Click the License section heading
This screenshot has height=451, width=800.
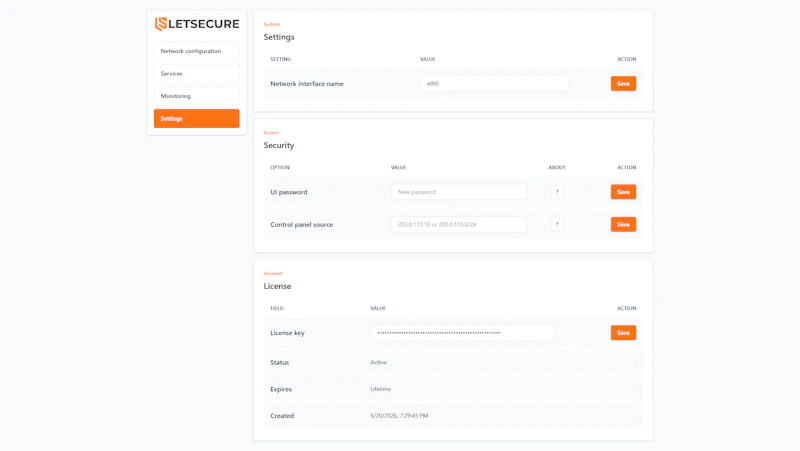click(x=278, y=286)
